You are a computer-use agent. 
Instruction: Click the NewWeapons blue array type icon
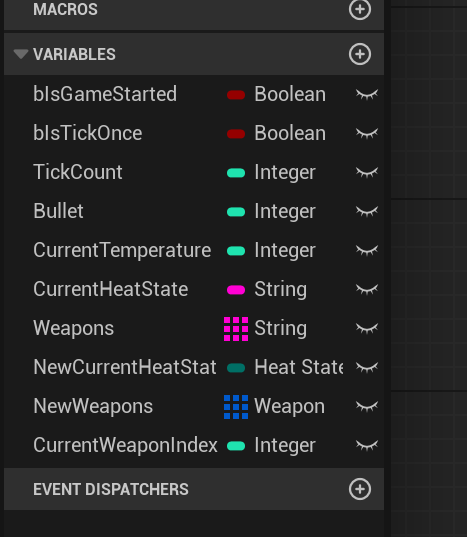pos(236,407)
